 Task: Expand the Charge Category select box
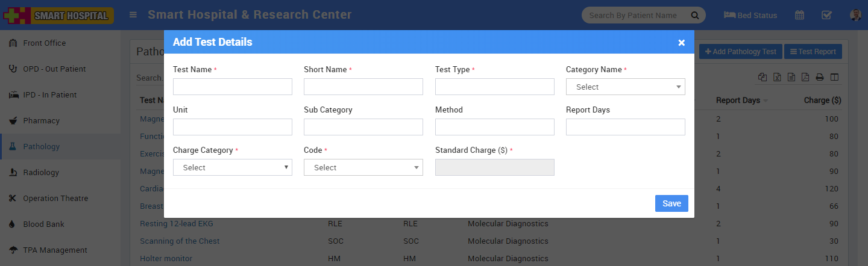pyautogui.click(x=232, y=167)
